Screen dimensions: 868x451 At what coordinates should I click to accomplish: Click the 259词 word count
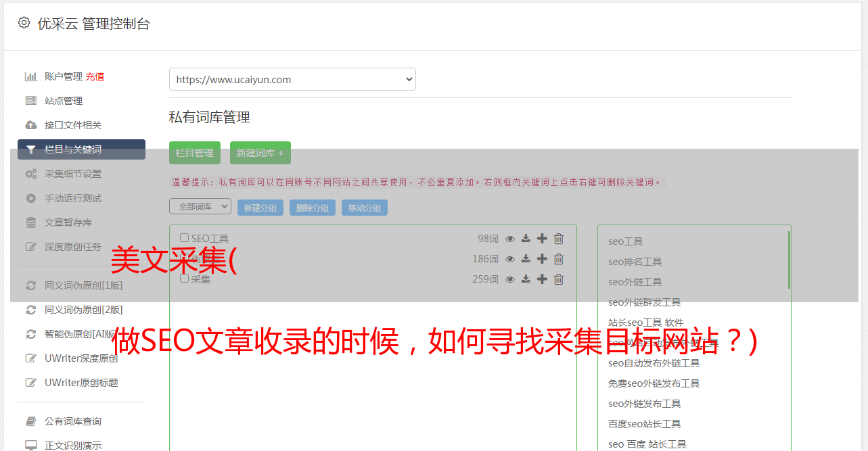click(485, 279)
